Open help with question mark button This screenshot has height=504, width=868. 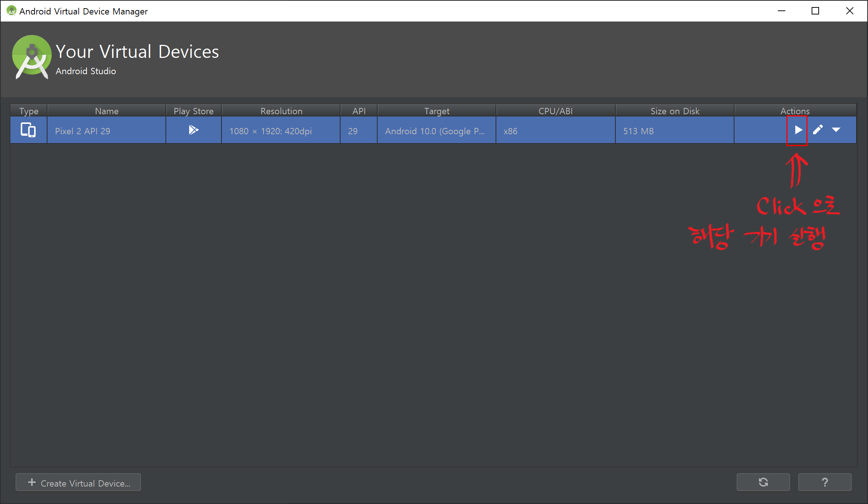(x=825, y=482)
